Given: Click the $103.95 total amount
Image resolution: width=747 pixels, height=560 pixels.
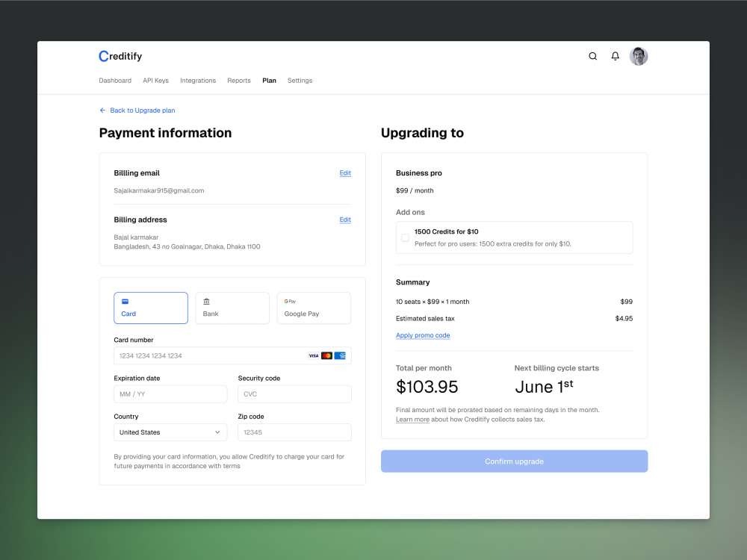Looking at the screenshot, I should [427, 387].
